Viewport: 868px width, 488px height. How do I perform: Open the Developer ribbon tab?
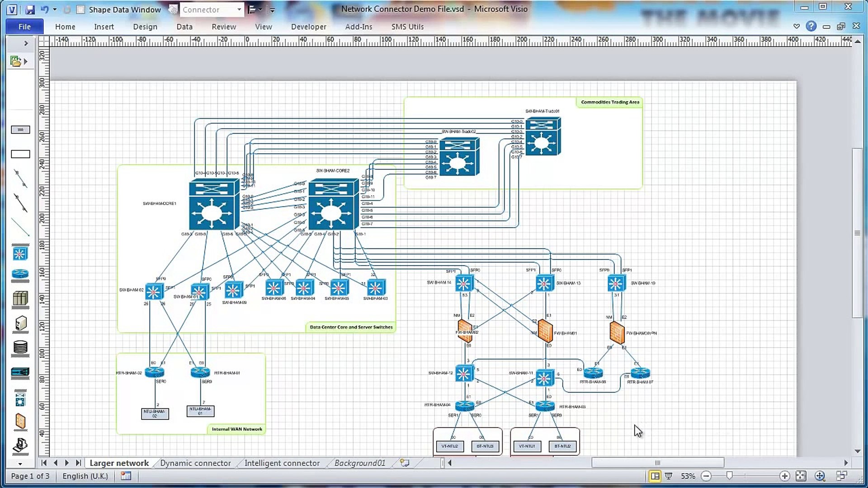[308, 27]
